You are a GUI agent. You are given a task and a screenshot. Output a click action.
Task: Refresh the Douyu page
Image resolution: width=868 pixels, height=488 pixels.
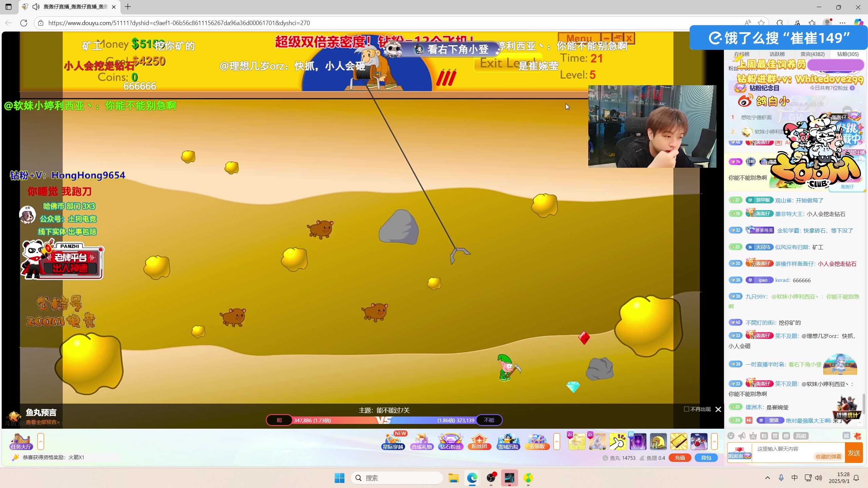pyautogui.click(x=24, y=23)
